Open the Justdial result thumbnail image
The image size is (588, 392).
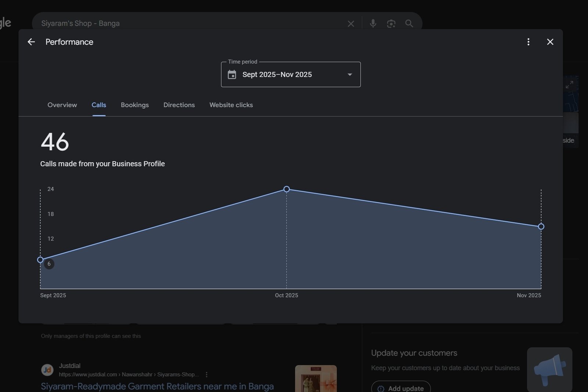point(316,378)
